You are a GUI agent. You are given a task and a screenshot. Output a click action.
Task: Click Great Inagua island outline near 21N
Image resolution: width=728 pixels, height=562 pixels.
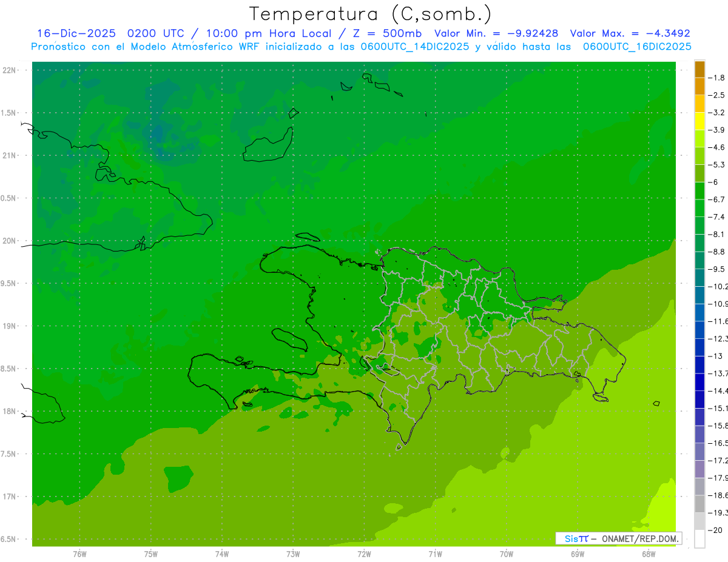pyautogui.click(x=269, y=144)
